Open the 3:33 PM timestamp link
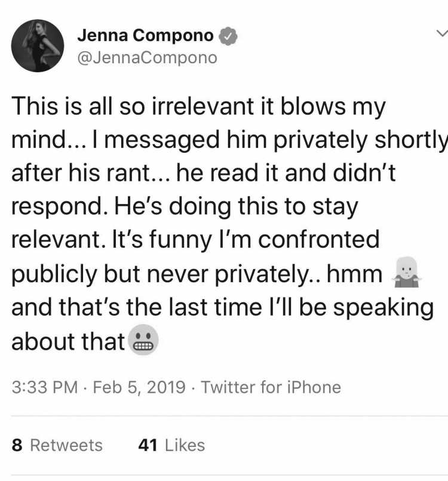The image size is (448, 481). tap(45, 387)
